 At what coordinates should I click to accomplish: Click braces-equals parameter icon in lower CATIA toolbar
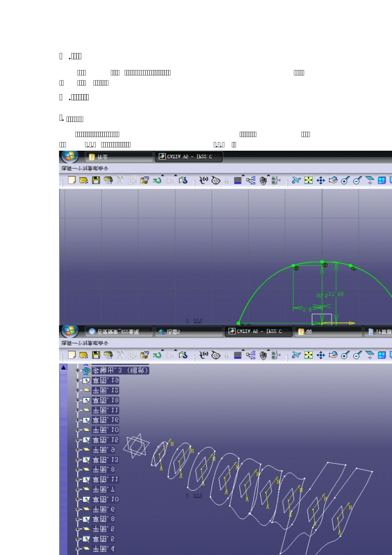(276, 355)
